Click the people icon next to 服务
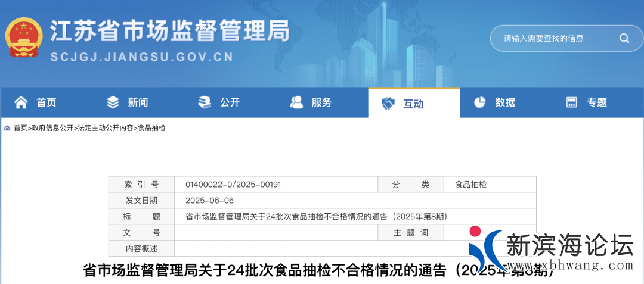The image size is (644, 284). point(296,102)
